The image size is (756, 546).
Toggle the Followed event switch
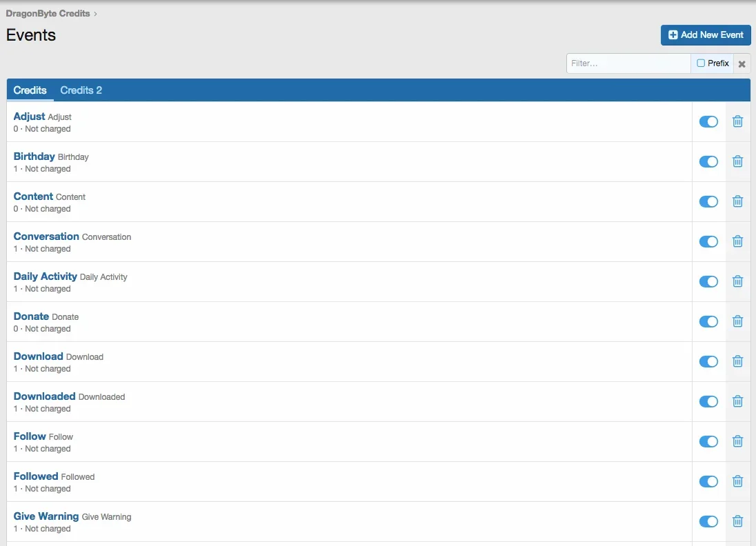click(x=708, y=481)
